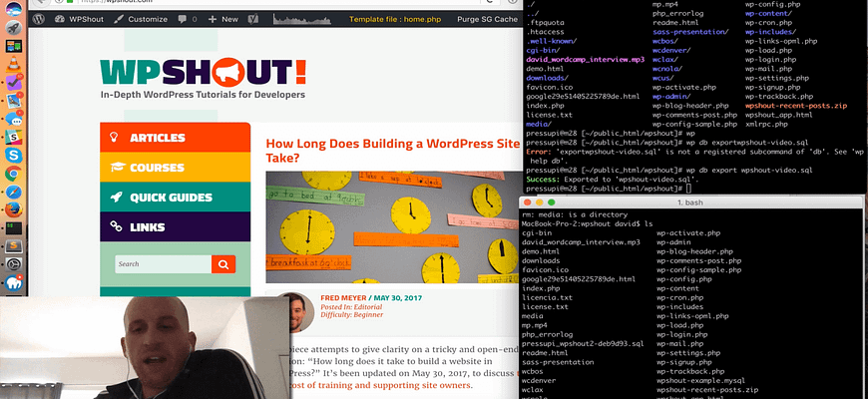868x399 pixels.
Task: Open Messages chat bubble in dock
Action: (13, 119)
